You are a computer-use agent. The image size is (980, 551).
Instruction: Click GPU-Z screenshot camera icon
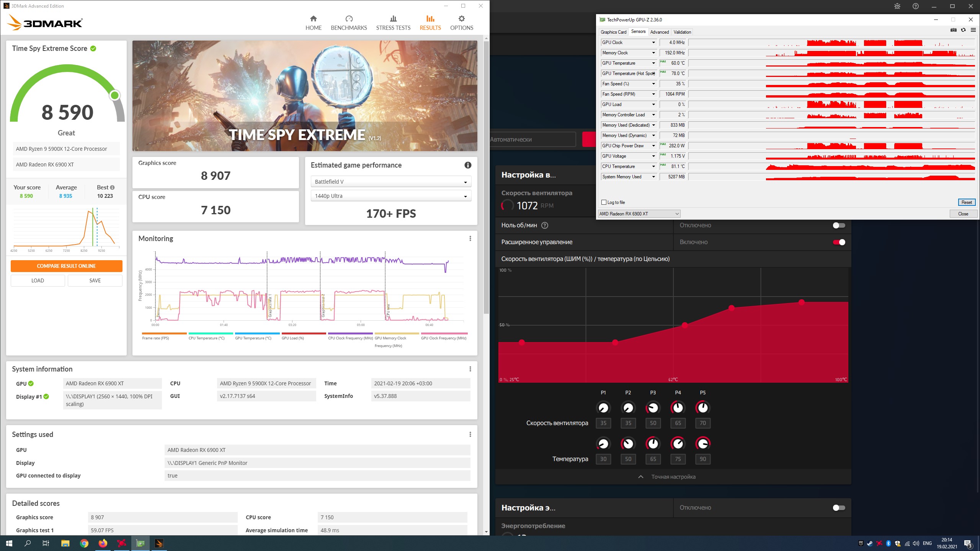click(953, 30)
